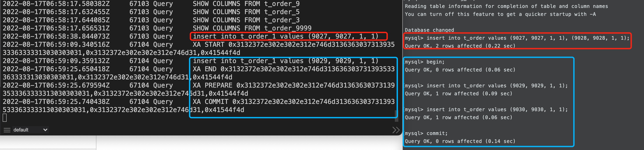Click the insert t_order_1 9027 log line

191,36
